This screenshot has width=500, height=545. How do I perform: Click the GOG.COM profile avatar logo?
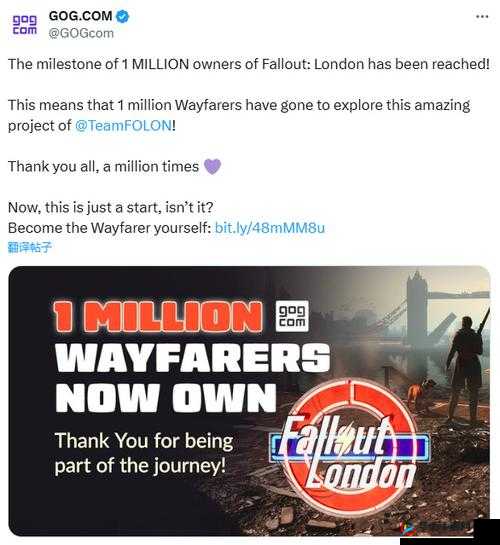click(25, 25)
